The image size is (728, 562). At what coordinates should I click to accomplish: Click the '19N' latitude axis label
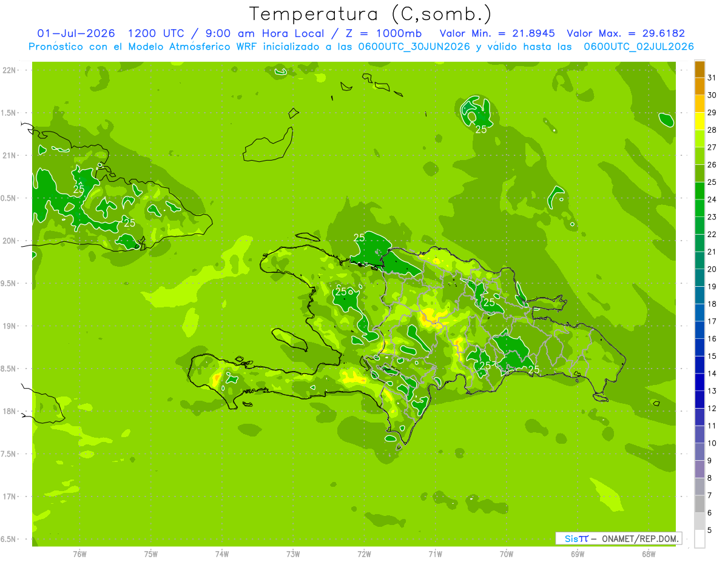[10, 326]
